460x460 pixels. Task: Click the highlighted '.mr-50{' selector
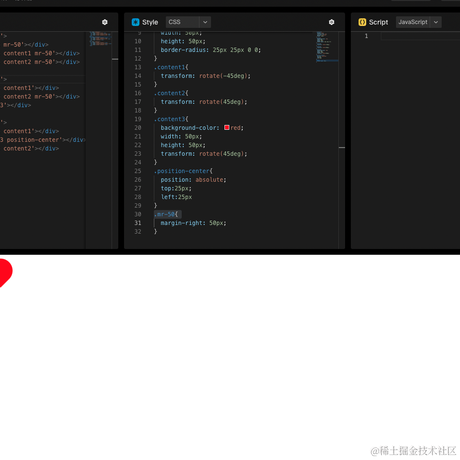click(167, 214)
